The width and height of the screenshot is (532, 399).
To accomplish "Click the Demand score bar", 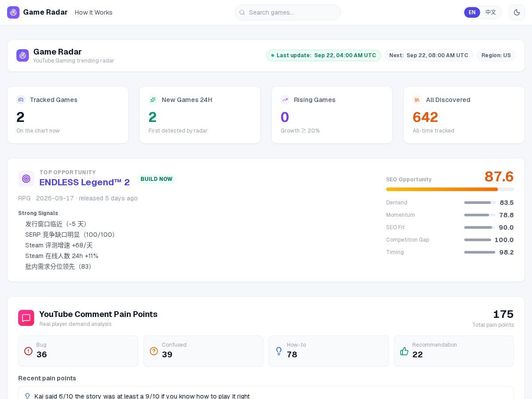I will [480, 203].
